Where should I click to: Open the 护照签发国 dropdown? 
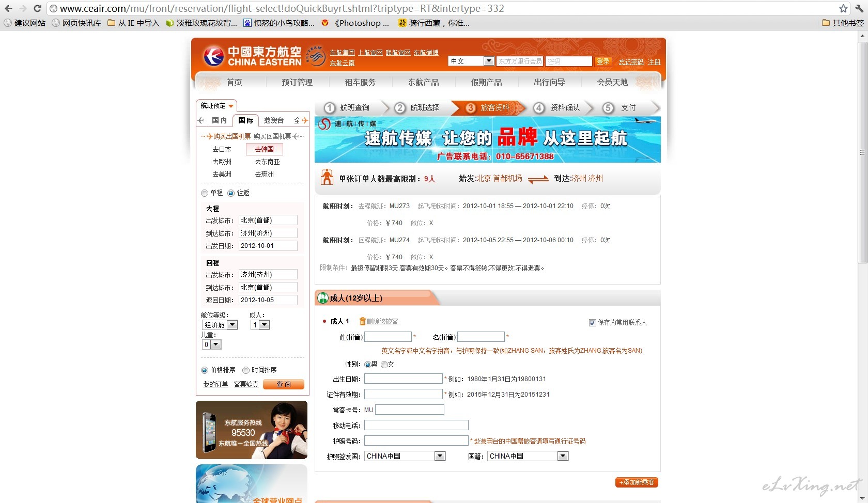click(x=405, y=456)
